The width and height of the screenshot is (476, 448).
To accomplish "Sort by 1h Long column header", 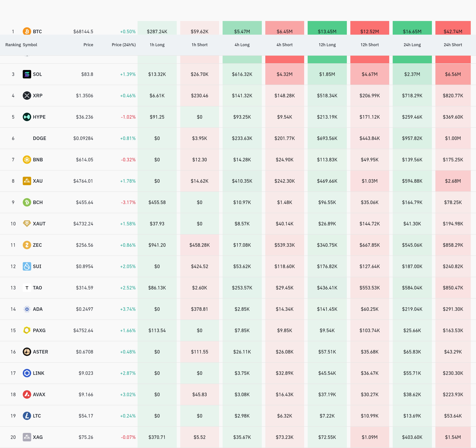I will click(x=157, y=45).
